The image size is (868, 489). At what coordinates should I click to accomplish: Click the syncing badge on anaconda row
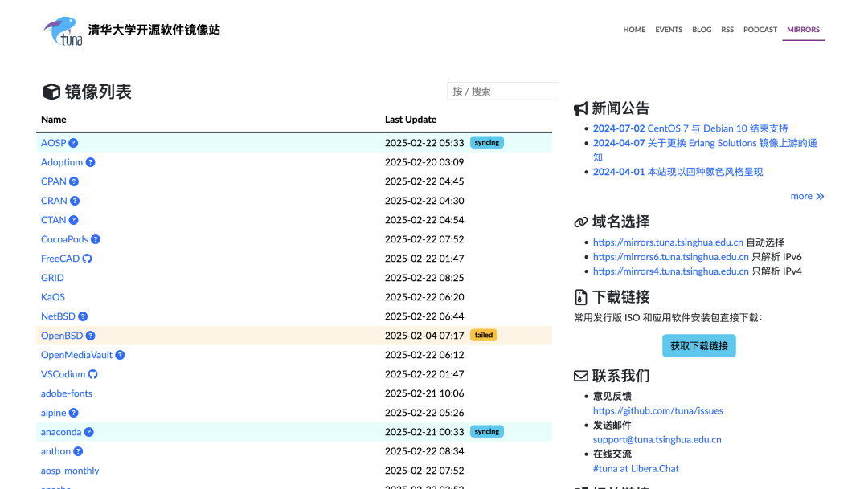pos(486,431)
